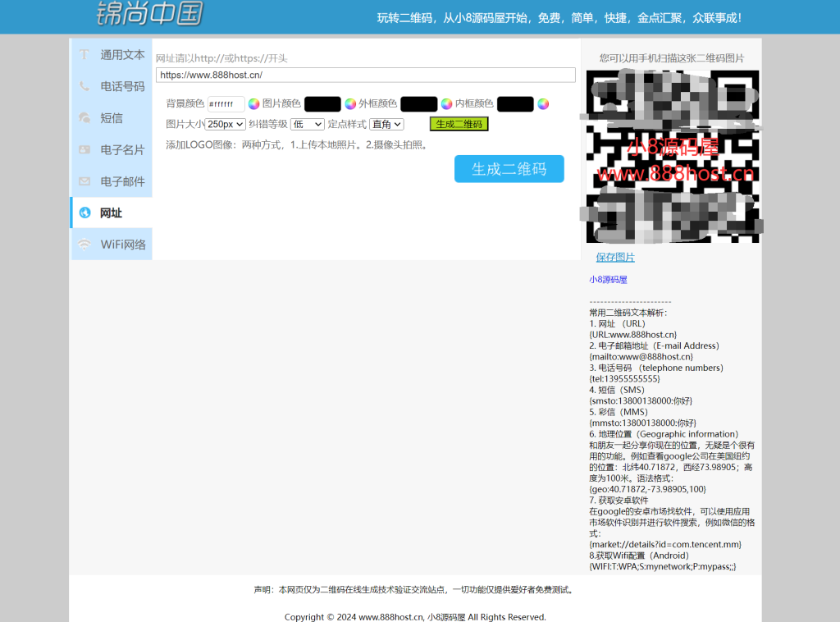Go to the 电子邮件 tab

(x=112, y=181)
